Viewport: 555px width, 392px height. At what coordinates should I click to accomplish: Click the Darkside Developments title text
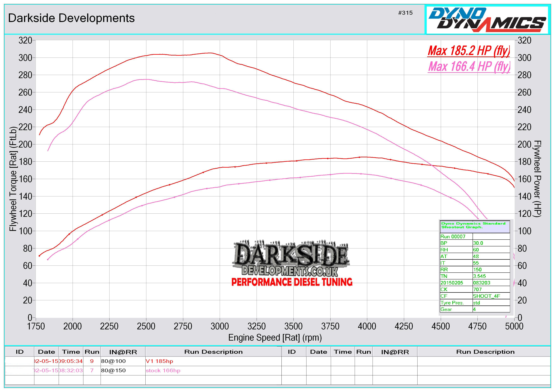click(x=71, y=18)
